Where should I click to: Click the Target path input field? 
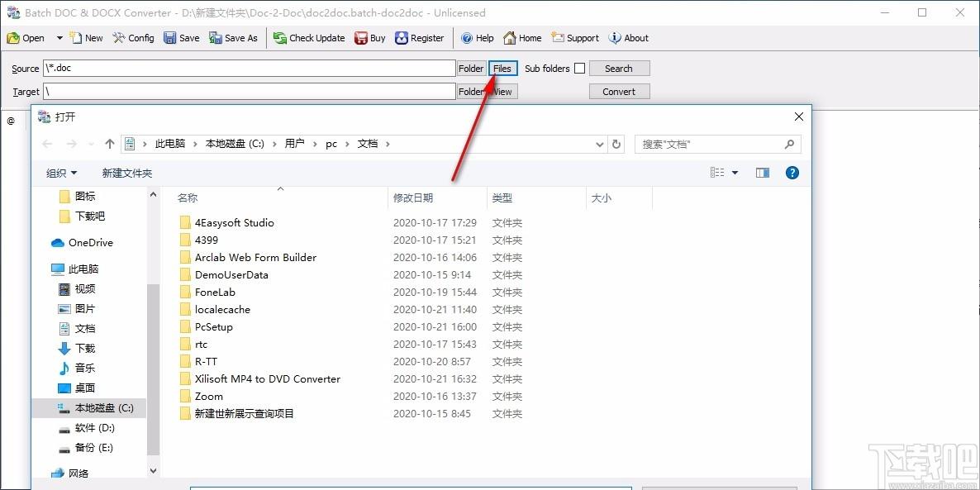(250, 91)
